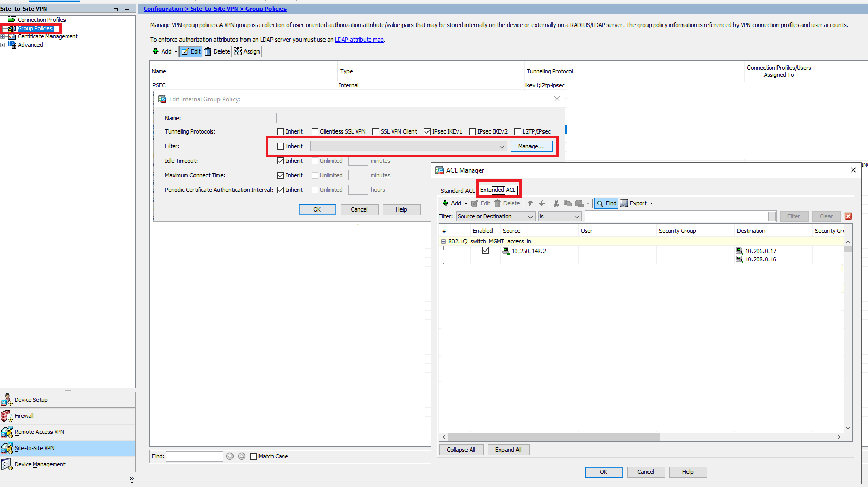Click the Cut scissors icon
Image resolution: width=868 pixels, height=487 pixels.
(555, 203)
